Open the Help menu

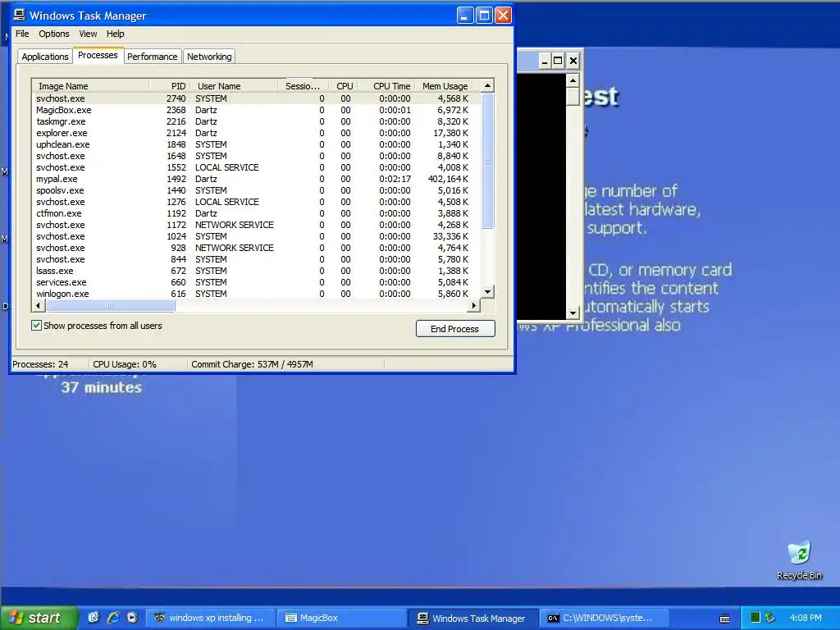pyautogui.click(x=115, y=34)
